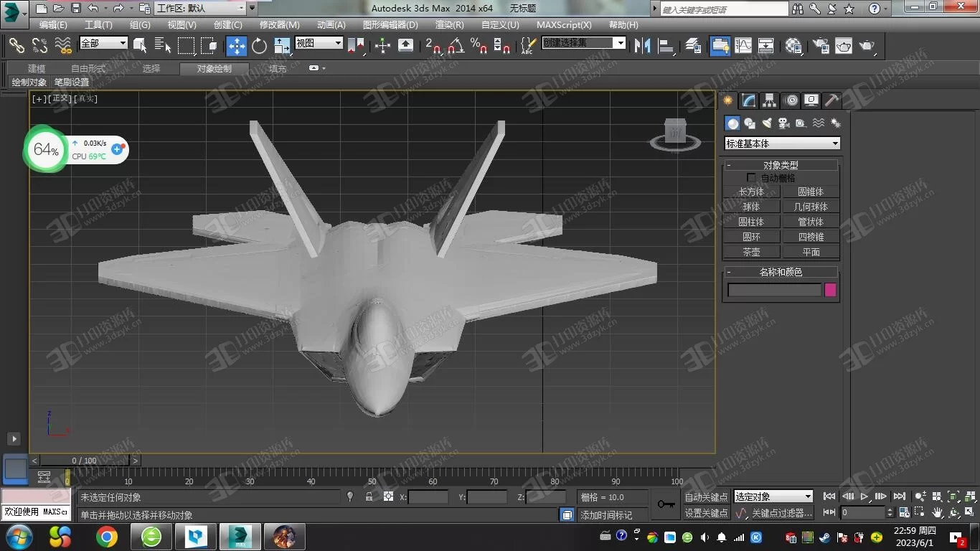The height and width of the screenshot is (551, 980).
Task: Toggle the Window/Crossing selection icon
Action: pyautogui.click(x=209, y=45)
